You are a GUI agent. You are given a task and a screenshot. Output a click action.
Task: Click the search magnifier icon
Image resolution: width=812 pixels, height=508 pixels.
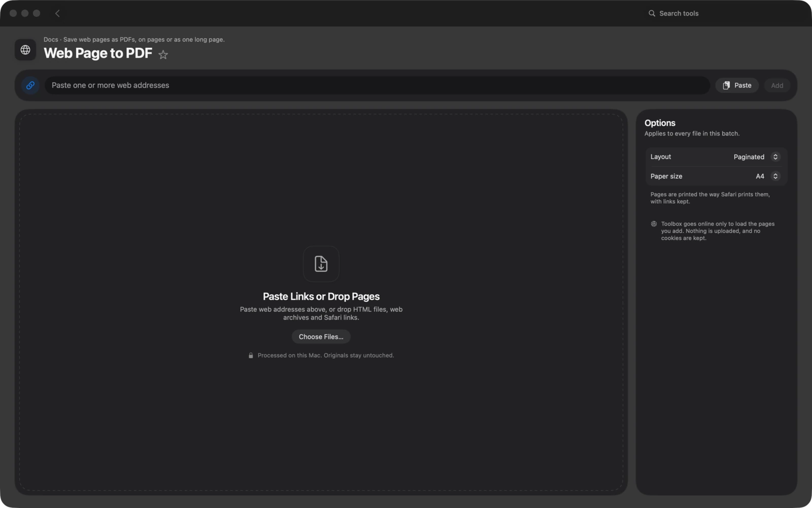coord(652,13)
